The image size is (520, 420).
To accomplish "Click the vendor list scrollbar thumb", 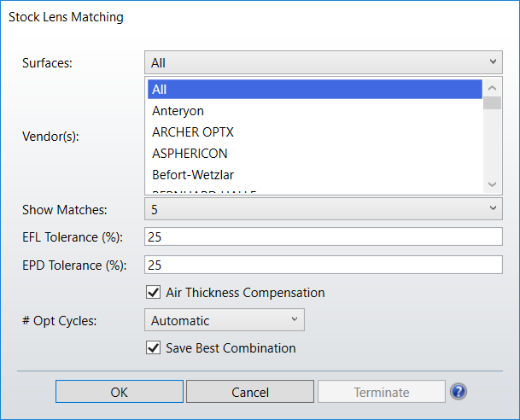I will click(492, 102).
